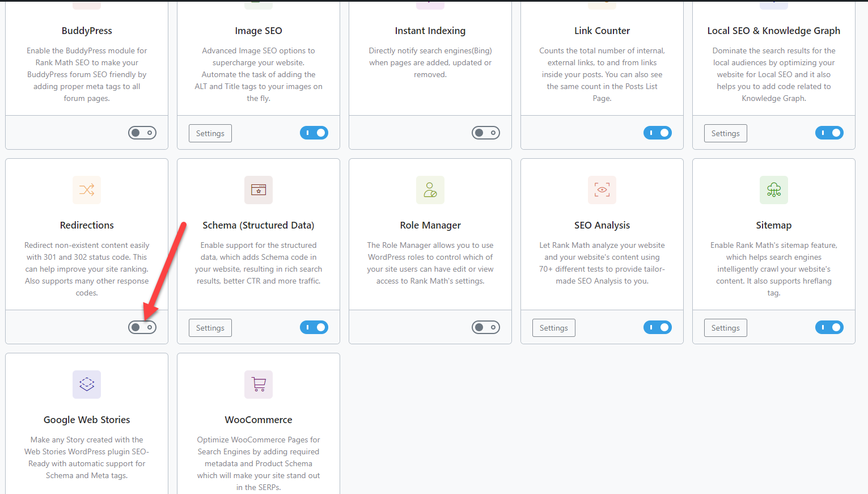Viewport: 868px width, 494px height.
Task: Click the Sitemap green tree icon
Action: [774, 190]
